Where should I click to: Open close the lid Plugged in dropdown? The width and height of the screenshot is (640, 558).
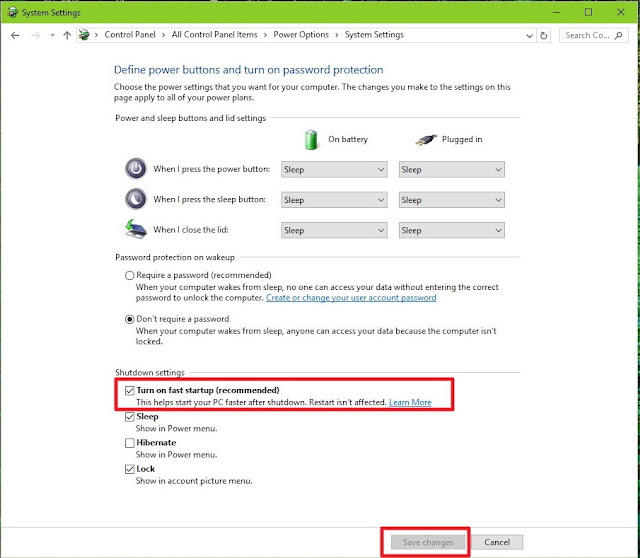click(x=451, y=230)
